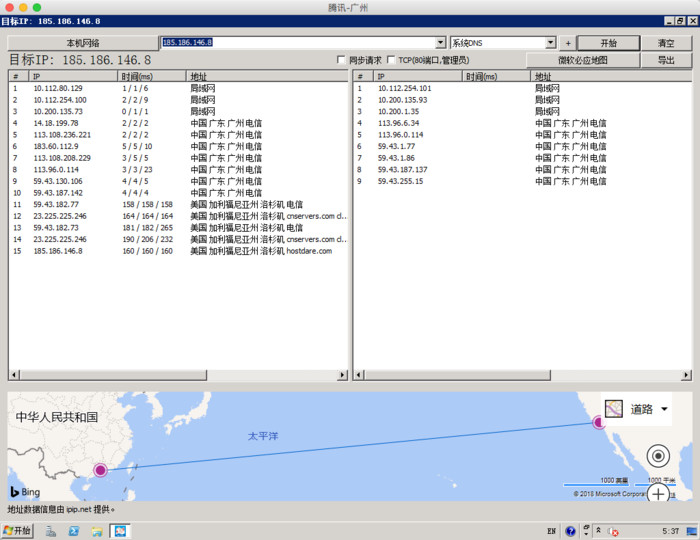Open the File Explorer folder icon in taskbar
This screenshot has width=700, height=540.
point(97,531)
